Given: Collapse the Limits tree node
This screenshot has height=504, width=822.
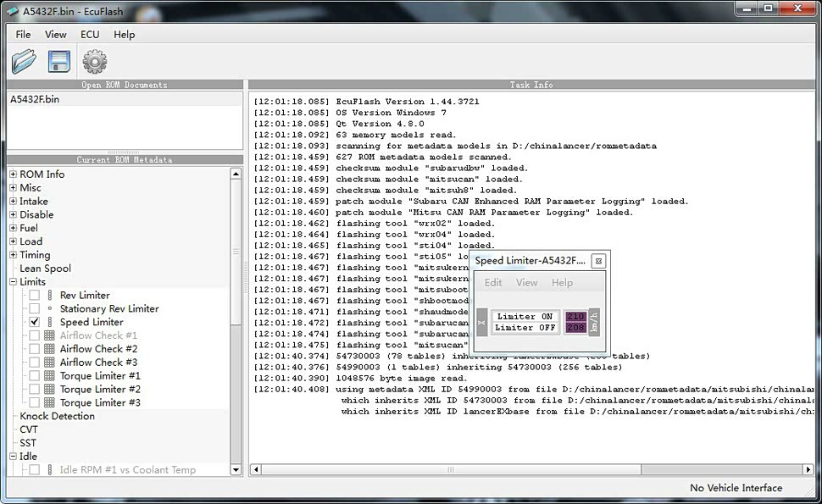Looking at the screenshot, I should tap(14, 282).
